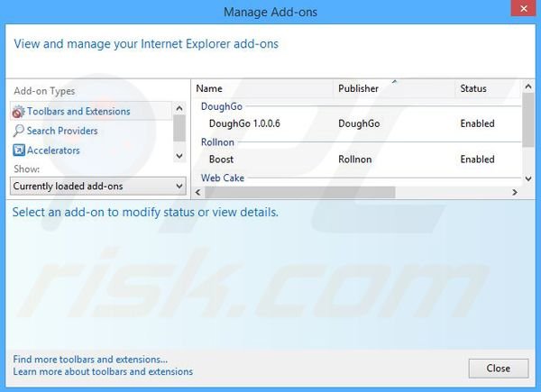
Task: Click the Accelerators arrow icon
Action: 19,150
